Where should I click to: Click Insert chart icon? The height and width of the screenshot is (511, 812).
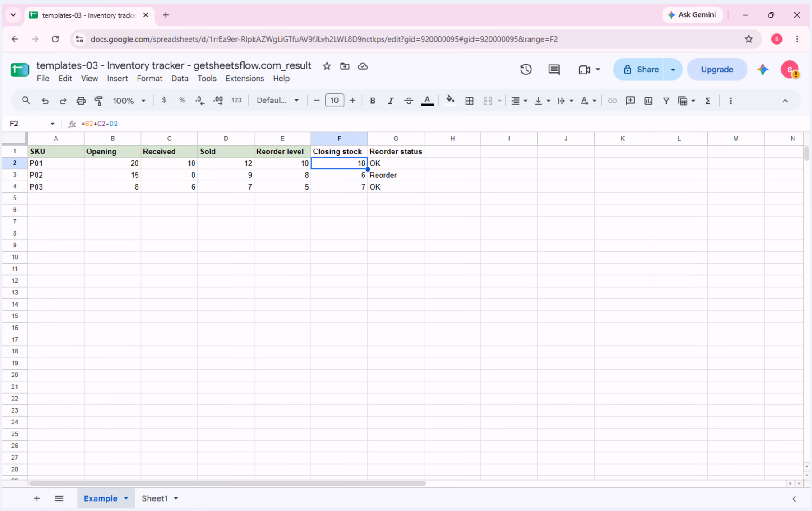pyautogui.click(x=648, y=101)
